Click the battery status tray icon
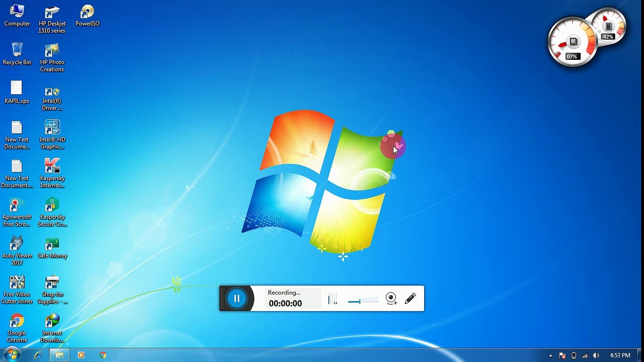The height and width of the screenshot is (362, 644). [x=574, y=355]
